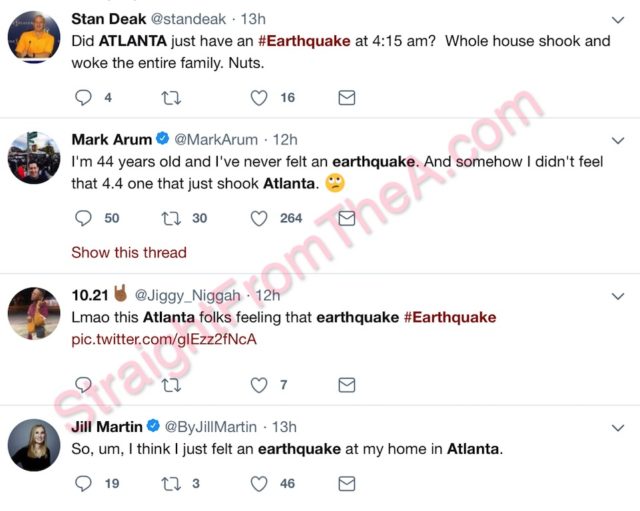Click the Show this thread link
Image resolution: width=640 pixels, height=511 pixels.
pyautogui.click(x=128, y=252)
